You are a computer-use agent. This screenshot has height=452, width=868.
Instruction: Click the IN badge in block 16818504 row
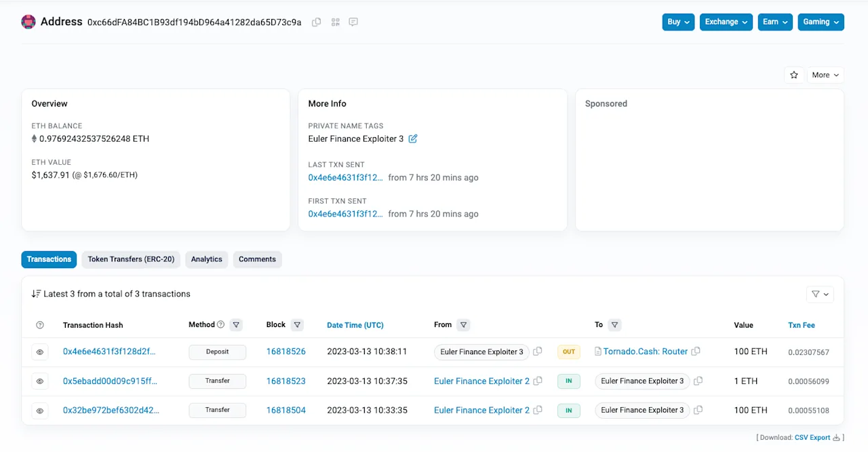point(569,410)
